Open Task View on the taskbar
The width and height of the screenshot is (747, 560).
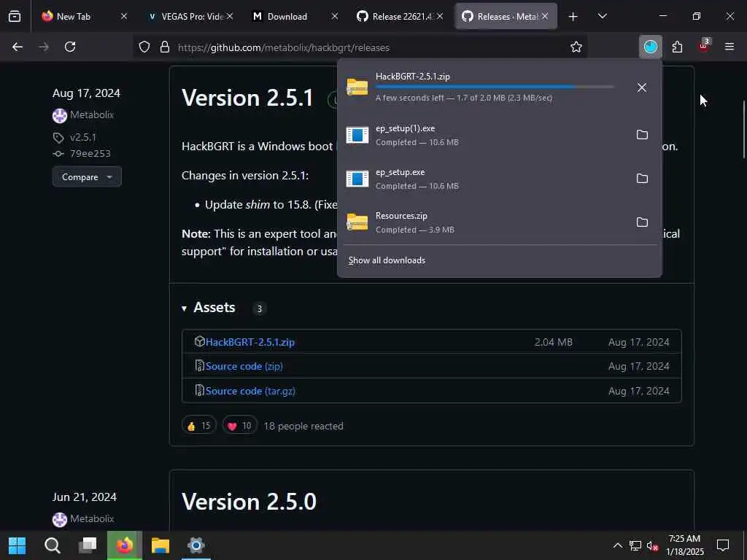pos(88,545)
